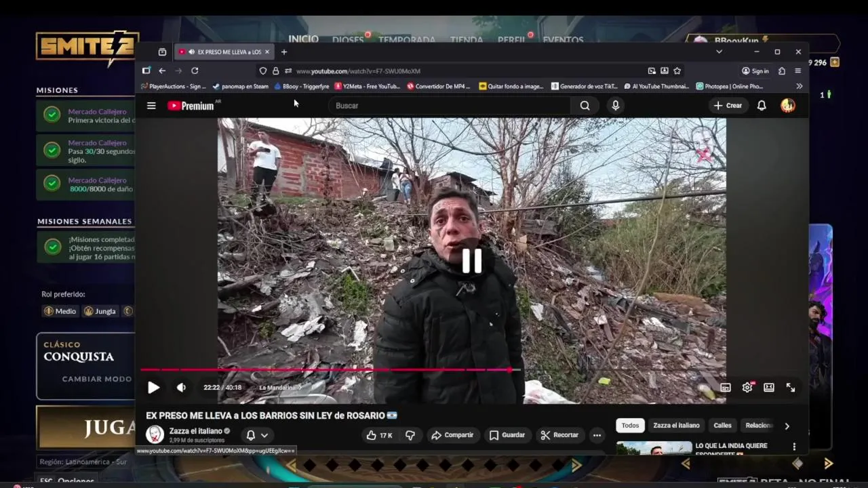
Task: Select the Zazza el italiano filter chip
Action: point(676,426)
